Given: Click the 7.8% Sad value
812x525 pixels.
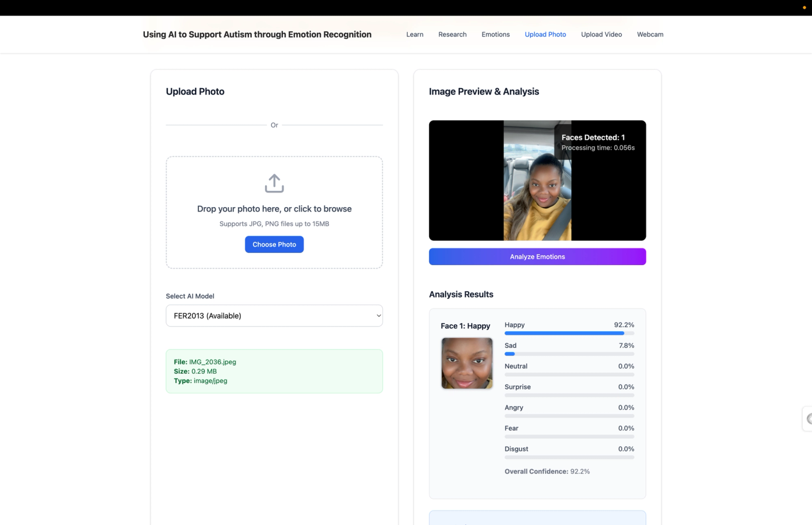Looking at the screenshot, I should (626, 346).
